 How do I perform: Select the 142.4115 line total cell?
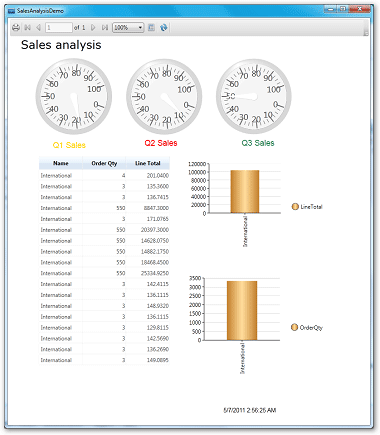[x=148, y=284]
